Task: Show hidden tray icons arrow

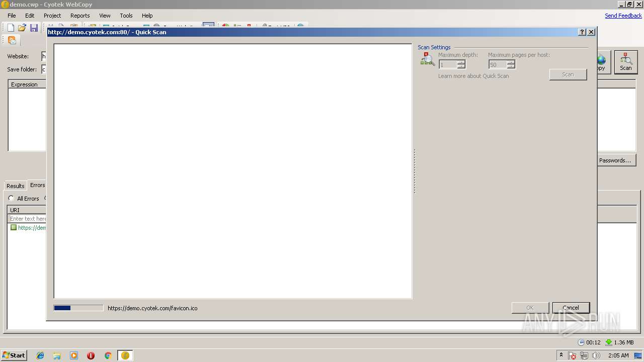Action: [561, 355]
